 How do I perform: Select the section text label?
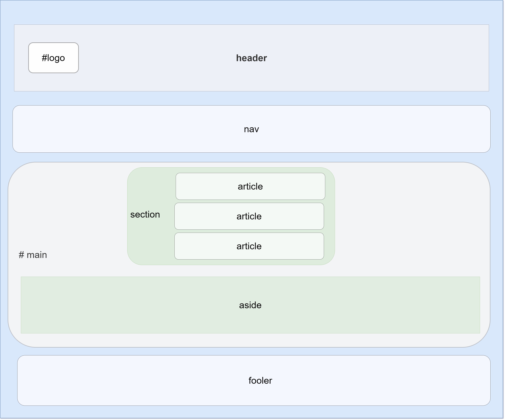[145, 215]
